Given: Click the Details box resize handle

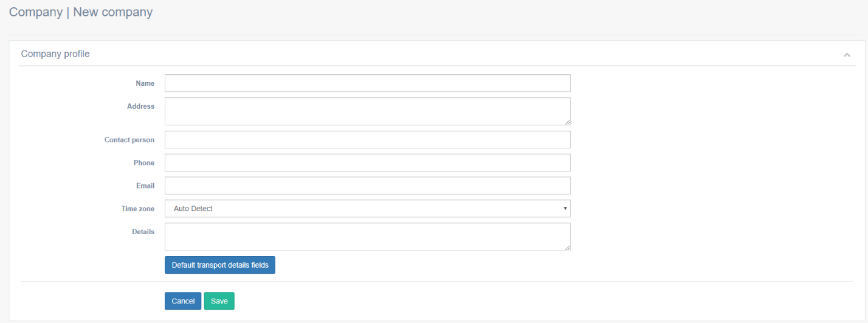Looking at the screenshot, I should pos(567,248).
